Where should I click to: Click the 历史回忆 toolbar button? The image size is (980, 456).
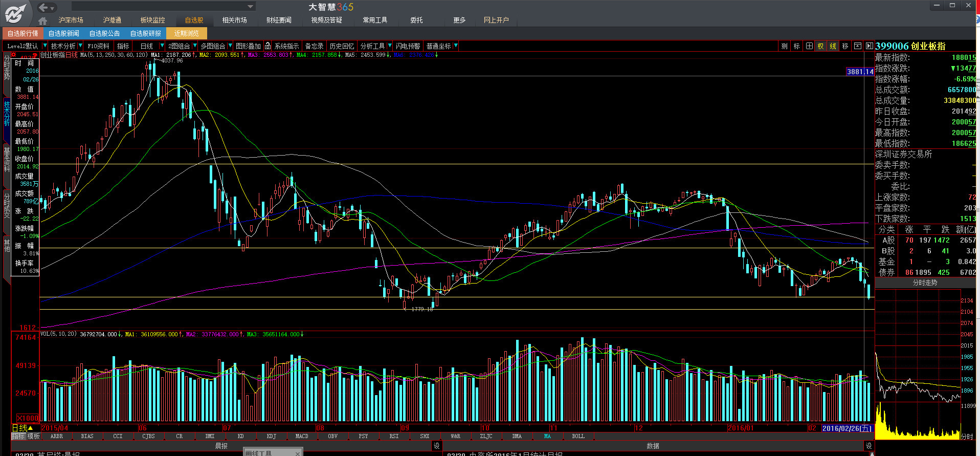[342, 46]
